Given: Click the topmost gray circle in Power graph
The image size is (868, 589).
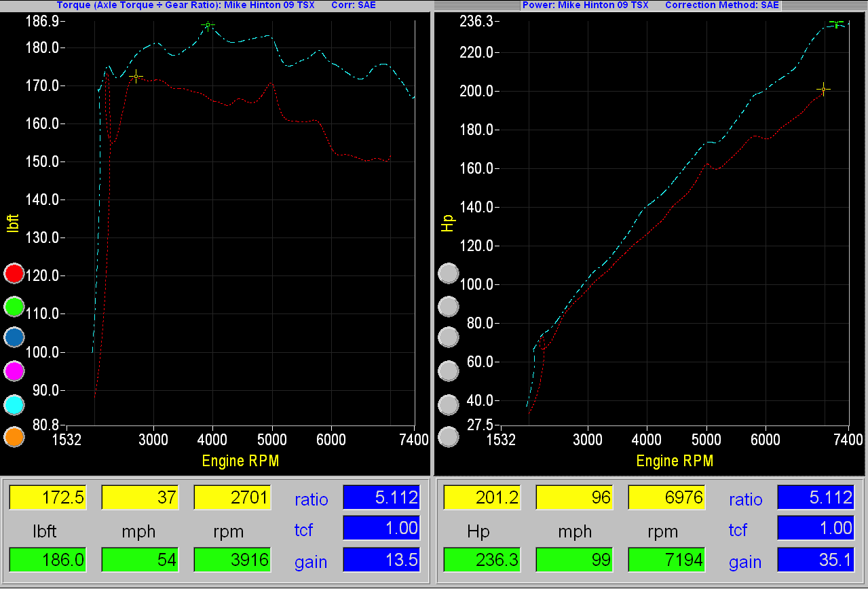Looking at the screenshot, I should 449,273.
